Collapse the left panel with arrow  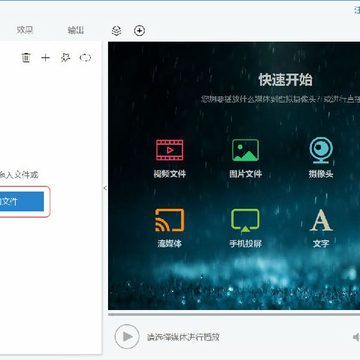(x=105, y=188)
